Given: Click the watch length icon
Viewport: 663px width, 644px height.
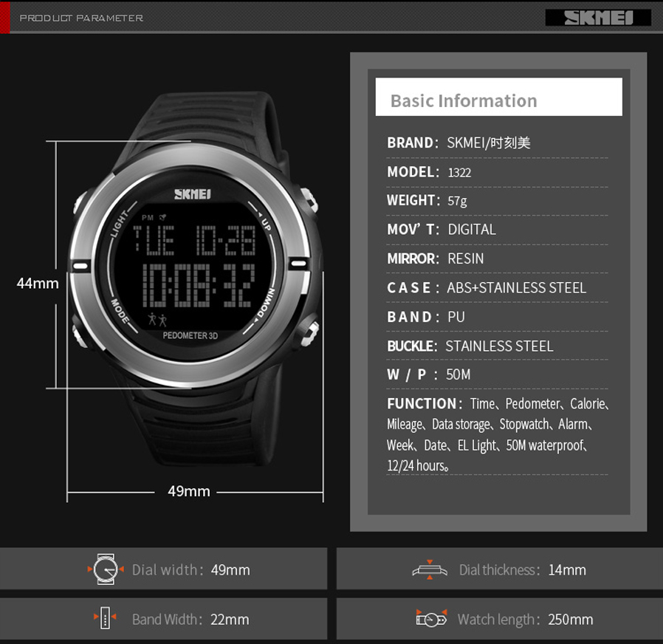Looking at the screenshot, I should pos(431,618).
